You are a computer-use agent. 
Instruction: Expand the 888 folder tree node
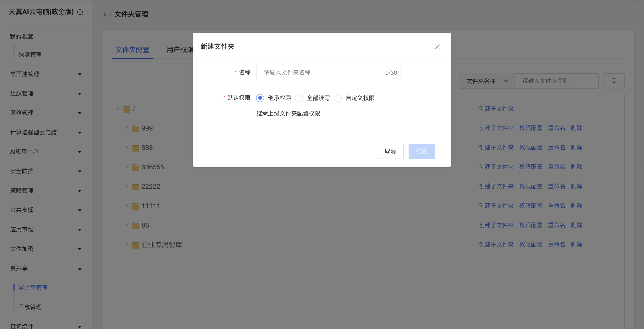126,148
